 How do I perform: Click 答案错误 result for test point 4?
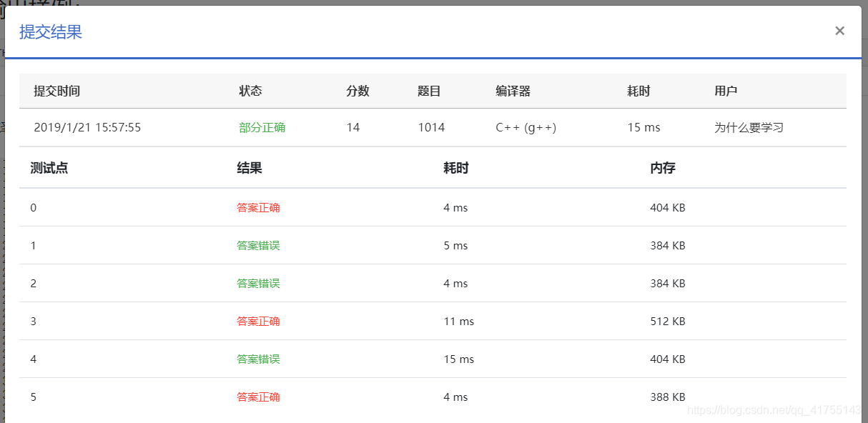pos(258,359)
